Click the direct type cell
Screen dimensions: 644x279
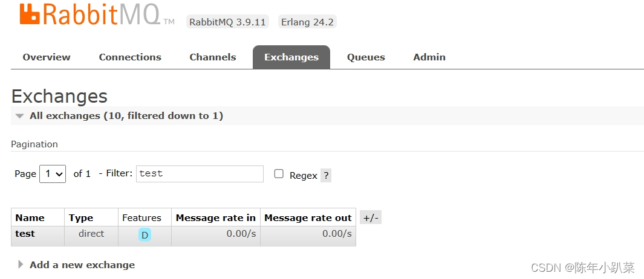click(x=91, y=234)
